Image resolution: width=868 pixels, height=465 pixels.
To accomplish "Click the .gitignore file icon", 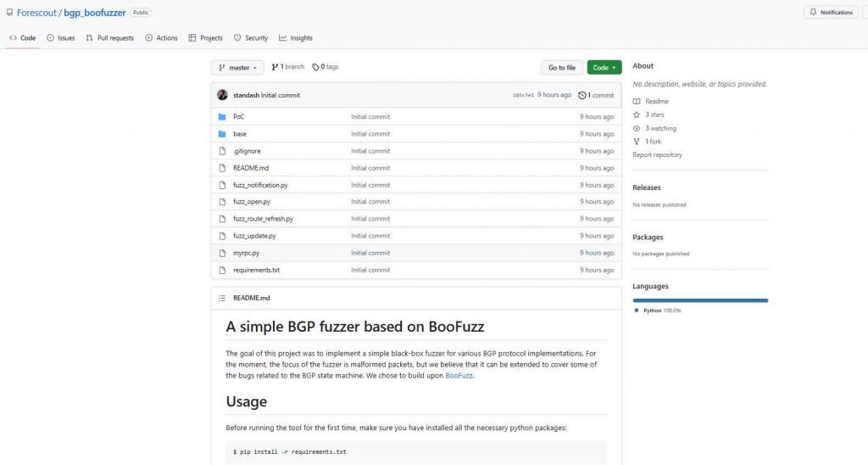I will coord(222,151).
